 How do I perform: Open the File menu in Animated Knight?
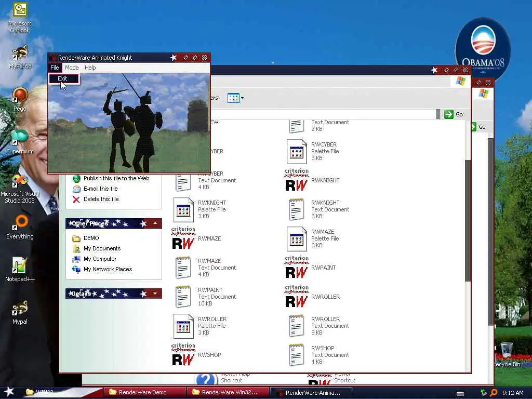click(x=55, y=68)
